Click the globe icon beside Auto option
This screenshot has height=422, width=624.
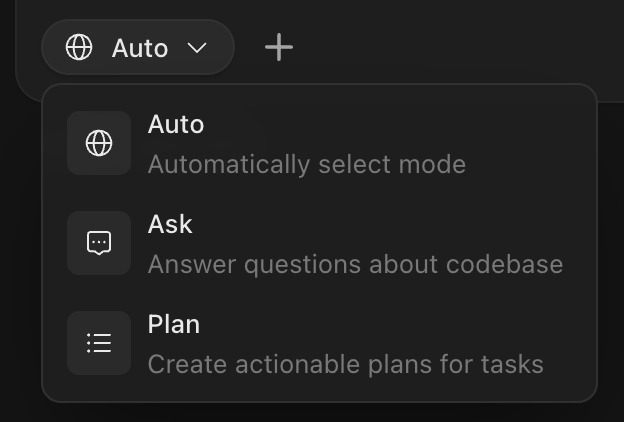coord(99,143)
